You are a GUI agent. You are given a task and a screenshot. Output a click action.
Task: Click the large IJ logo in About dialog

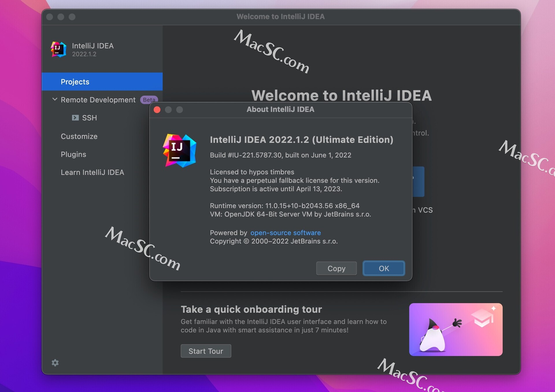pyautogui.click(x=180, y=151)
